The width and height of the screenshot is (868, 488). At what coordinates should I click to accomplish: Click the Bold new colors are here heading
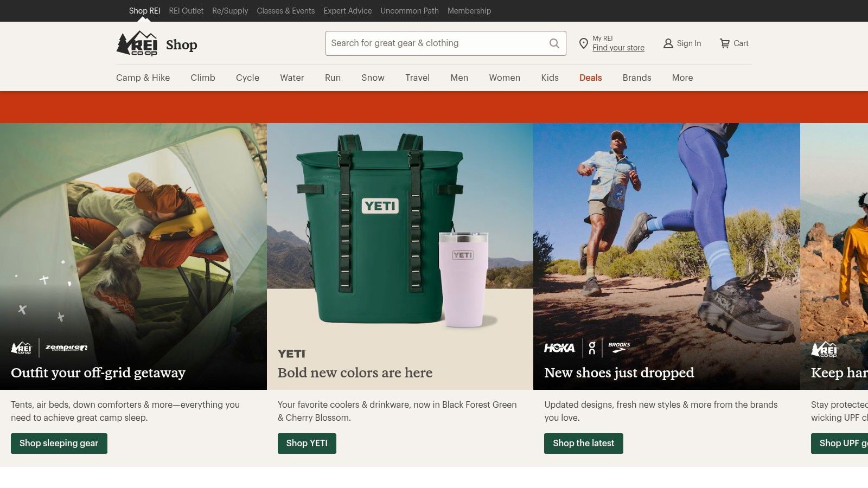click(x=355, y=373)
